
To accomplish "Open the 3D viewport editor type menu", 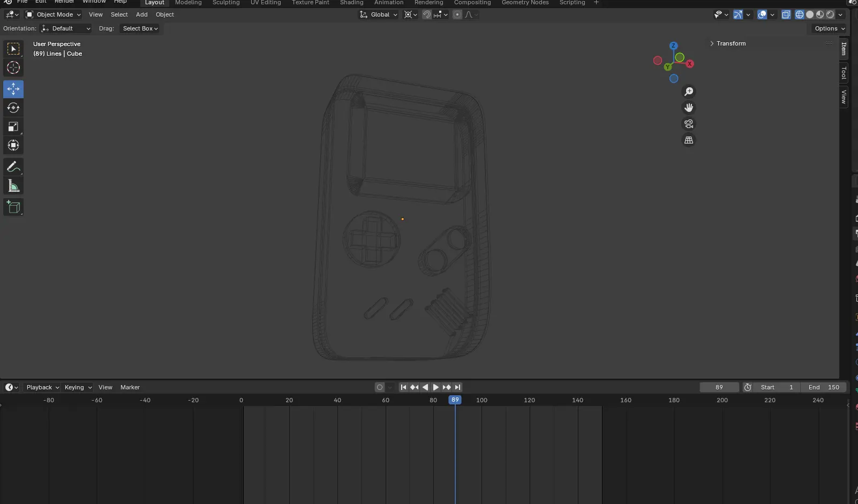I will [12, 14].
